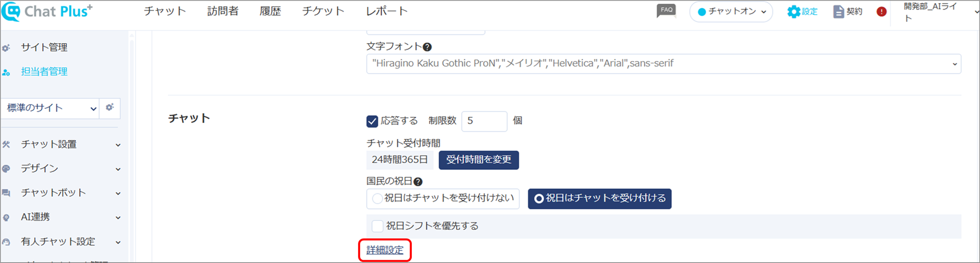Open the チャットオン status dropdown
Screen dimensions: 980x263
pyautogui.click(x=731, y=12)
